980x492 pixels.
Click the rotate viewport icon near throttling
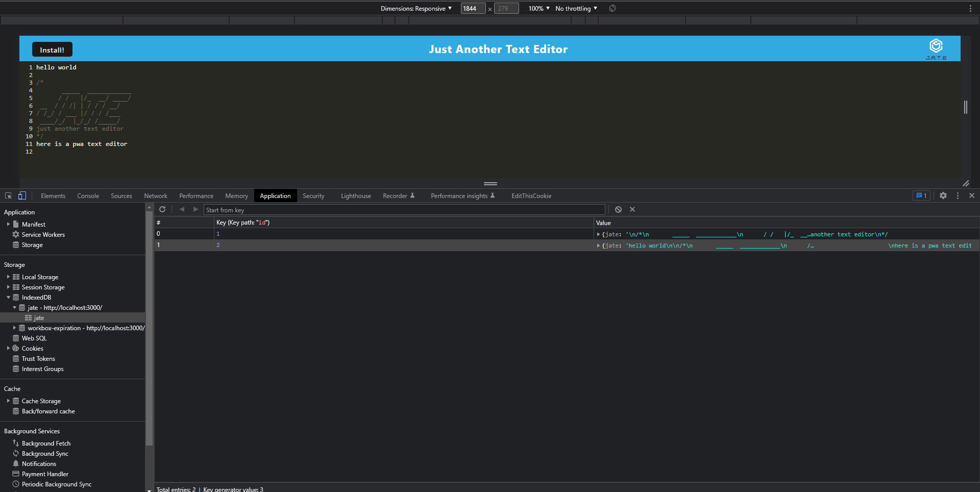pyautogui.click(x=612, y=8)
